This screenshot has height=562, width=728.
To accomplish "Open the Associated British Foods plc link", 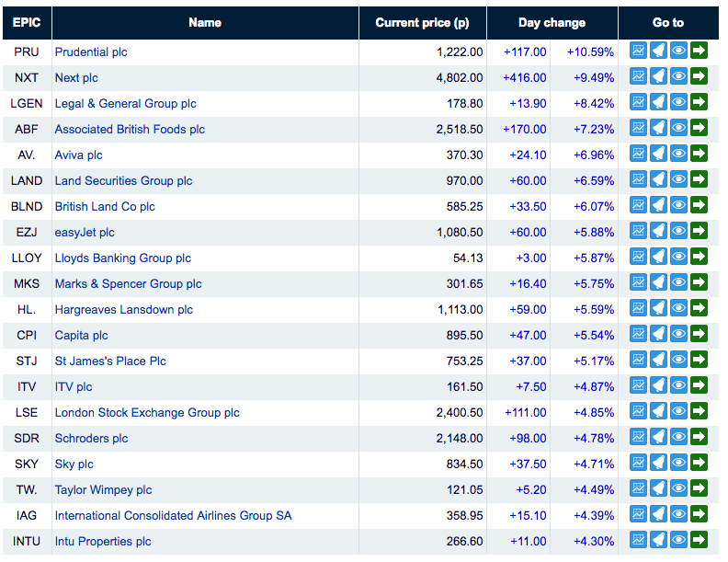I will [130, 129].
